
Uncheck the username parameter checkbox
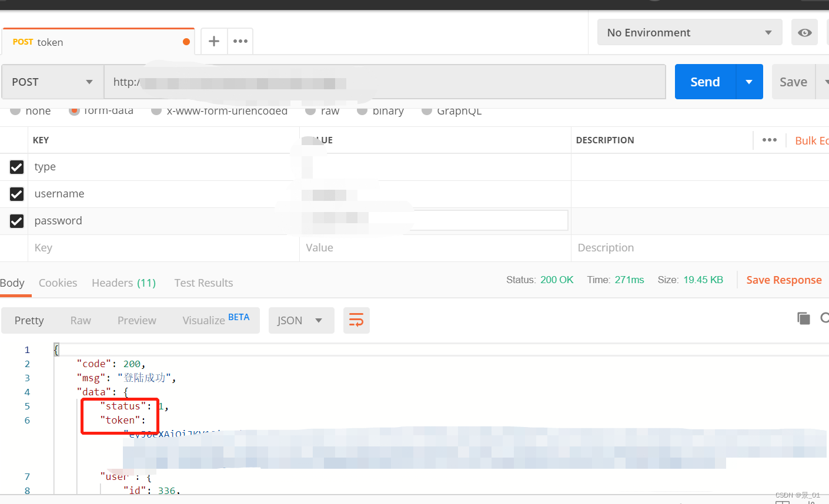click(16, 194)
